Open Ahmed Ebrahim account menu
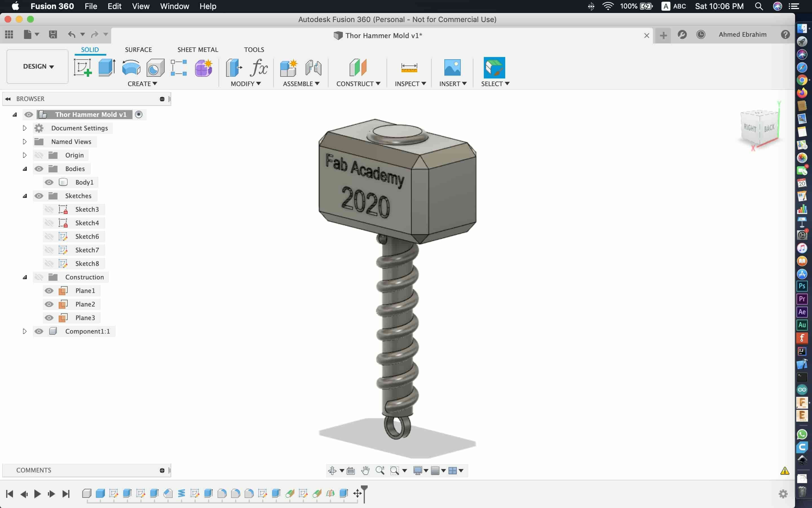The height and width of the screenshot is (508, 812). point(743,35)
